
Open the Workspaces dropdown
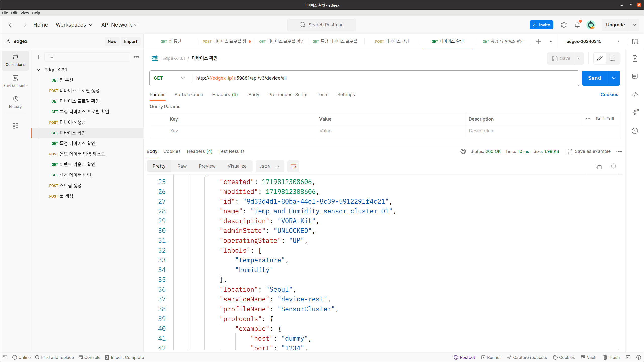point(74,25)
